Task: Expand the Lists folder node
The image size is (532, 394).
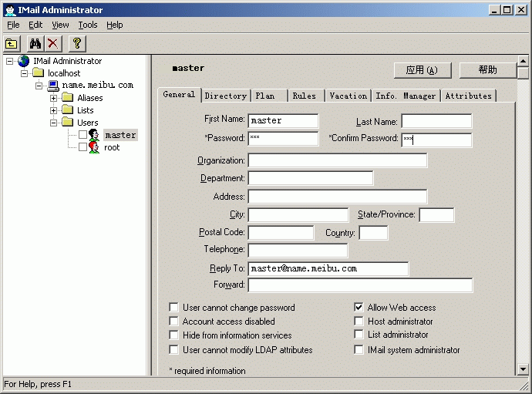Action: tap(54, 110)
